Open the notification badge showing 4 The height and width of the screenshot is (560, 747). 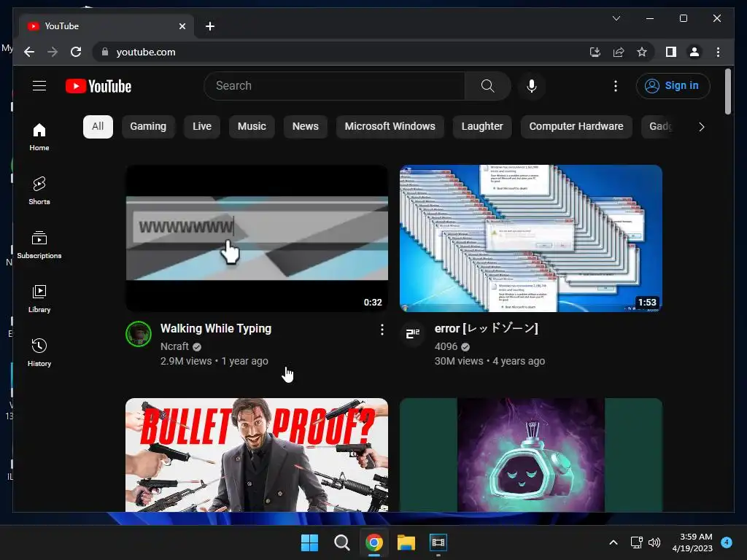(727, 542)
